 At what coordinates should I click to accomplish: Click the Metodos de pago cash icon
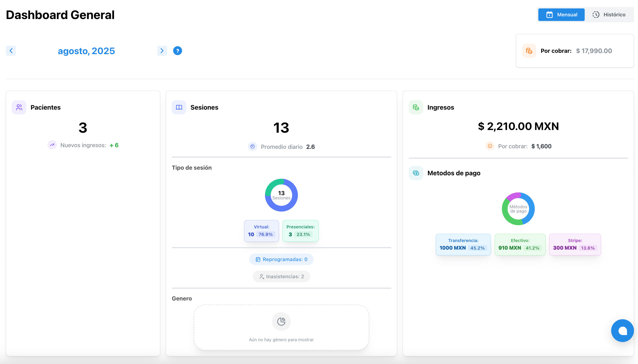tap(416, 173)
